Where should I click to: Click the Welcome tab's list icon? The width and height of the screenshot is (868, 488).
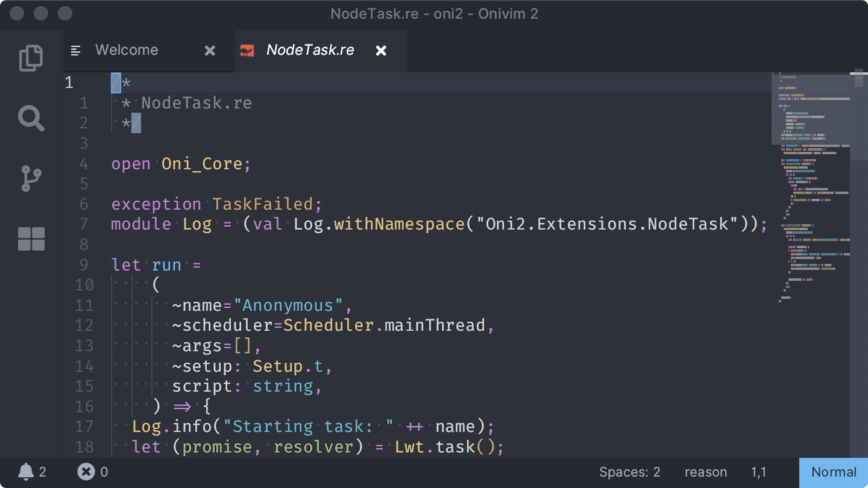point(76,50)
